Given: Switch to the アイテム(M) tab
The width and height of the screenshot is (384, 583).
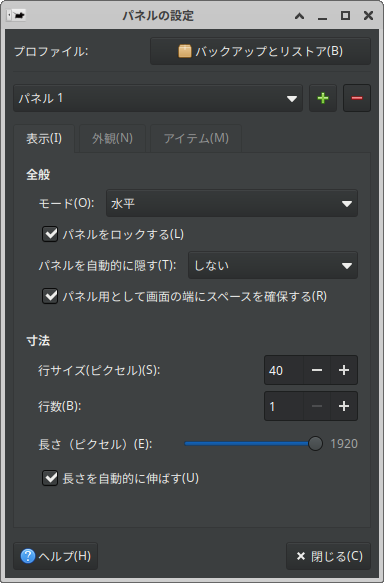Looking at the screenshot, I should 196,139.
